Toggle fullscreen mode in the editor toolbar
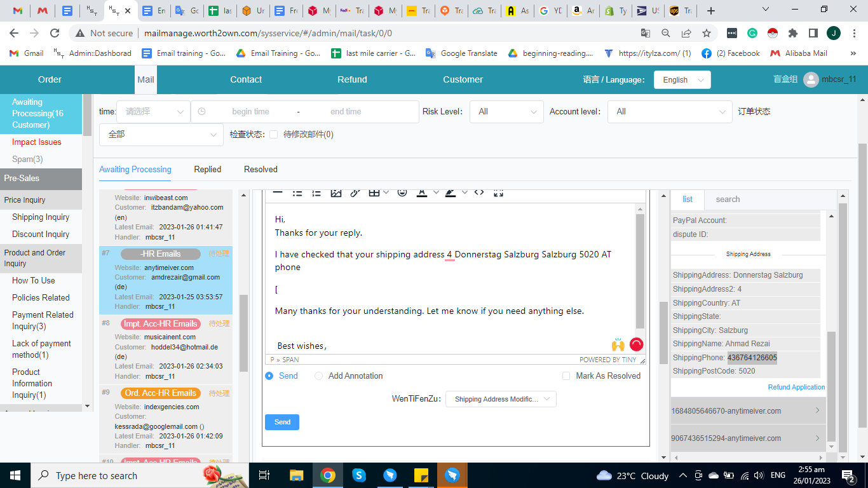The image size is (868, 488). 499,193
